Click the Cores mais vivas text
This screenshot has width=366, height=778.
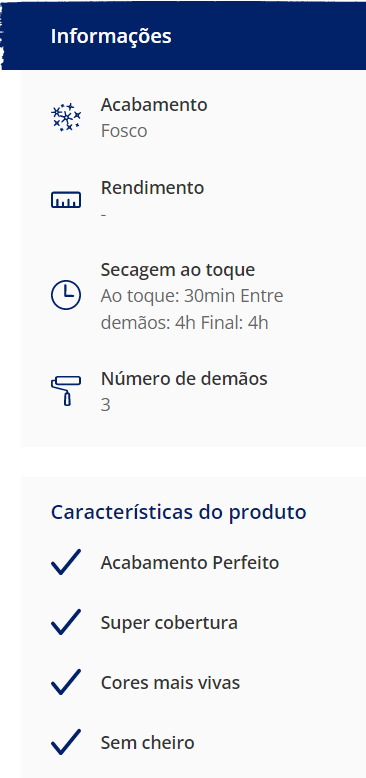coord(170,683)
